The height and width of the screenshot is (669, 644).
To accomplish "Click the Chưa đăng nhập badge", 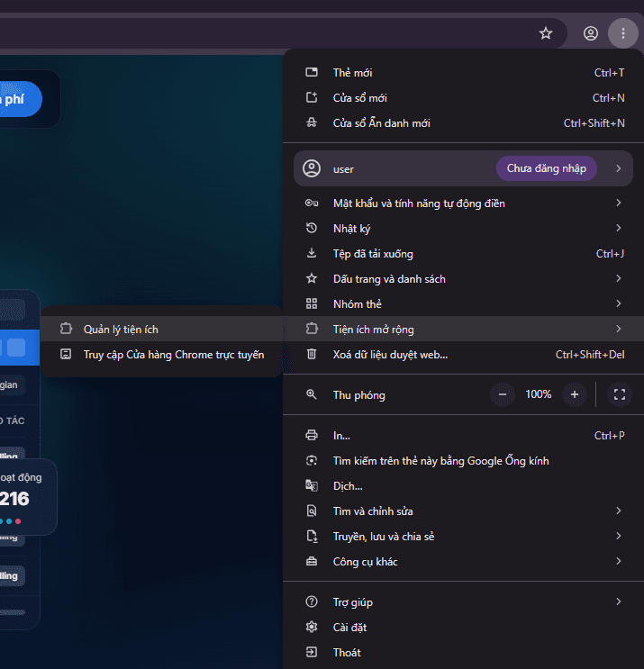I will [546, 168].
